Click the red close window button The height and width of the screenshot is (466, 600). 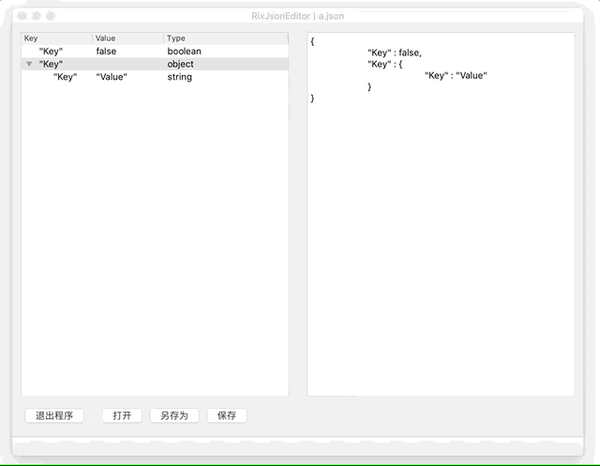coord(22,16)
